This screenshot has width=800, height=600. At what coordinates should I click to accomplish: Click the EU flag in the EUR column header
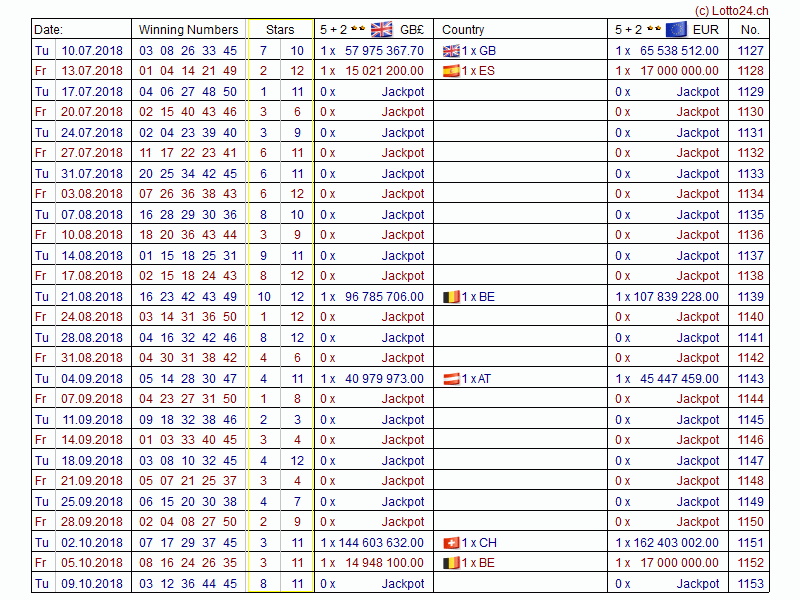[x=676, y=29]
